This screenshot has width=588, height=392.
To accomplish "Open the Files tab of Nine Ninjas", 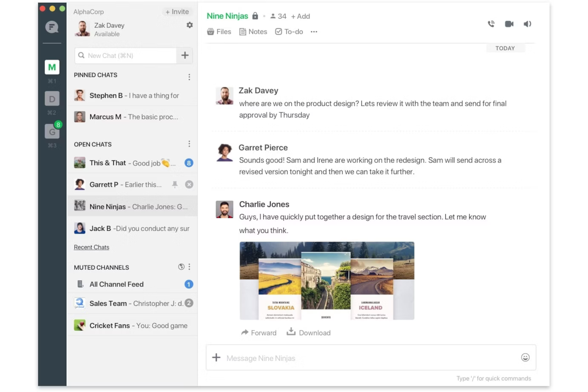I will point(219,31).
